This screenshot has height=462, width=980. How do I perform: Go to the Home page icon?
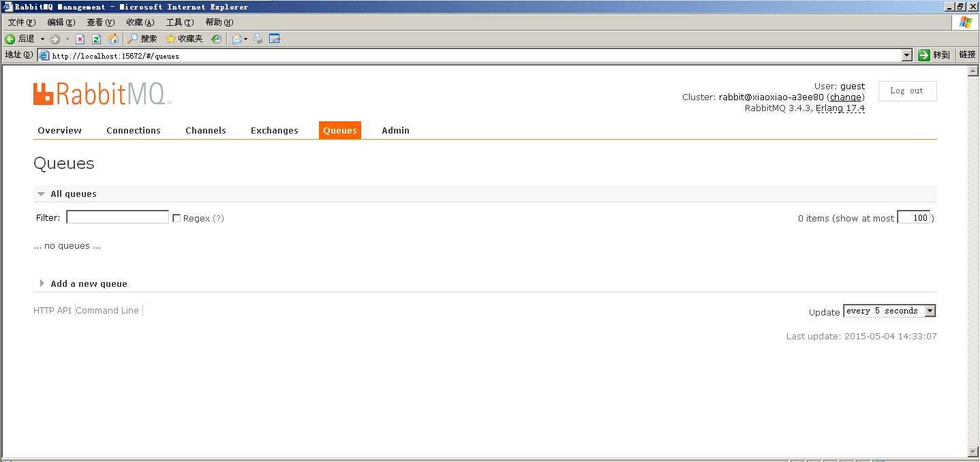coord(113,39)
